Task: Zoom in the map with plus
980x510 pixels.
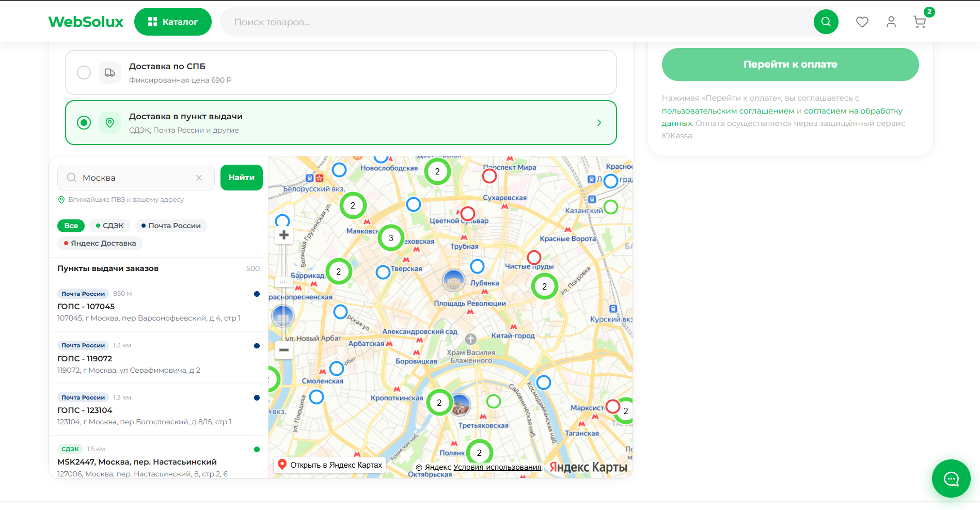Action: 284,235
